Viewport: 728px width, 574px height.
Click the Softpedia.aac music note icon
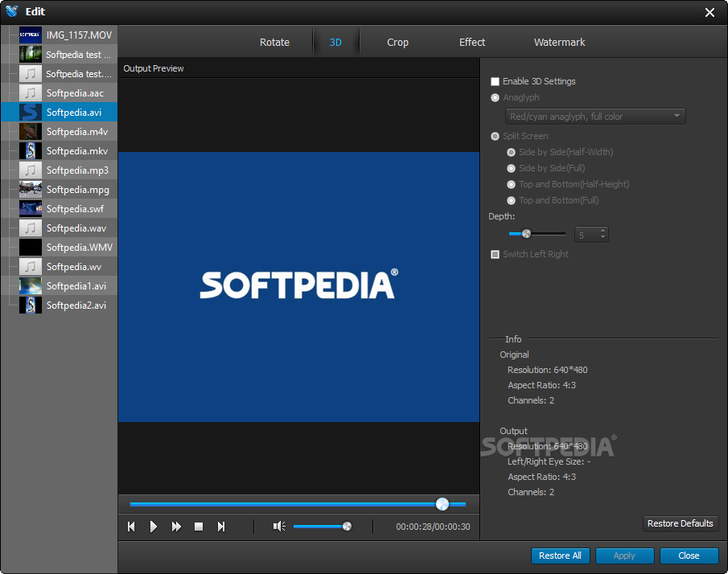coord(31,92)
